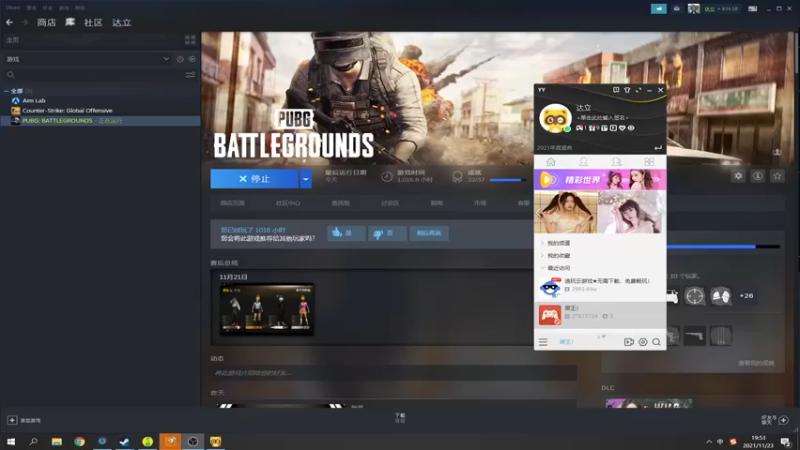Open PUBG settings gear icon
Screen dimensions: 800x450
coord(738,176)
